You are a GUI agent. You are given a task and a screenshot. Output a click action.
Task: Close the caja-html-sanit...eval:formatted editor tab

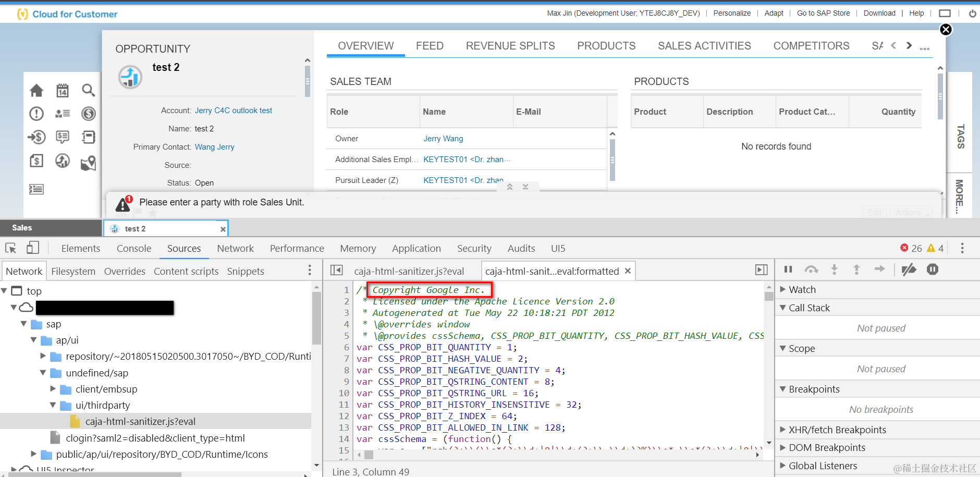(x=628, y=271)
